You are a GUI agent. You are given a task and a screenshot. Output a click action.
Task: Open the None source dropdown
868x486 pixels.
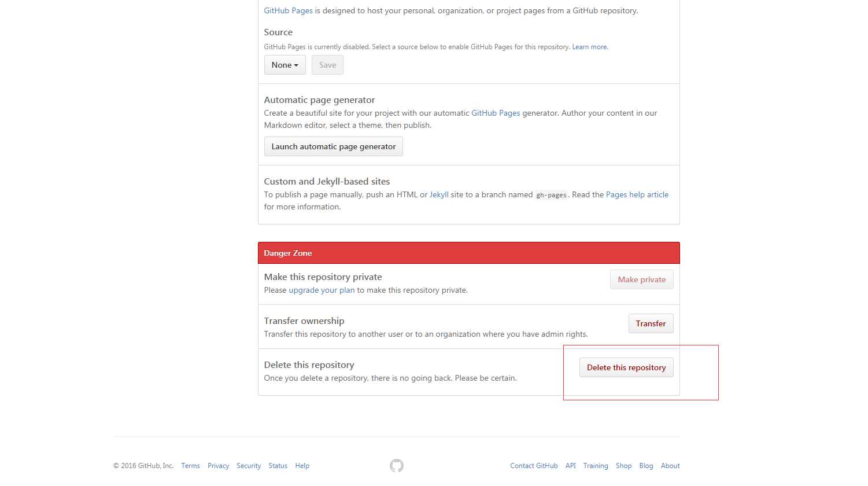tap(285, 65)
